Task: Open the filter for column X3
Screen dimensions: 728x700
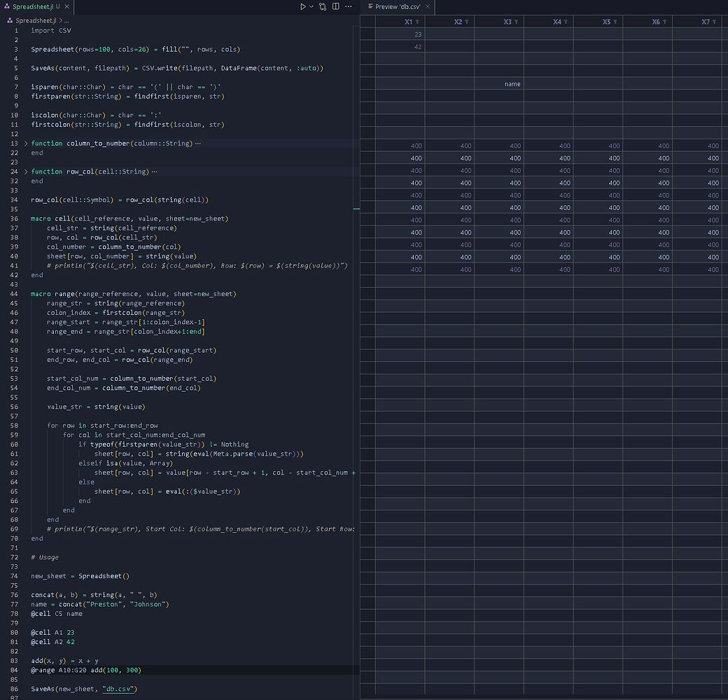Action: click(517, 22)
